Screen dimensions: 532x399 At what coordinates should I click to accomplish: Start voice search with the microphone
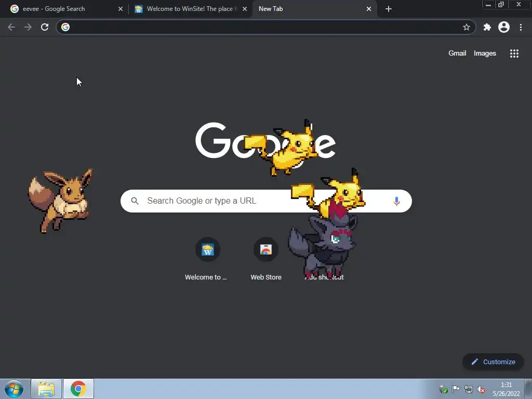pos(396,201)
